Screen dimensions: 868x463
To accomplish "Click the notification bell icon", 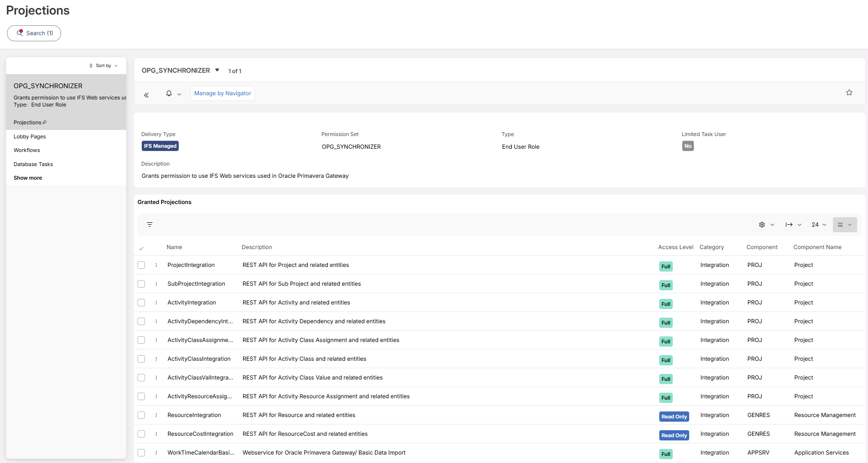I will click(169, 93).
